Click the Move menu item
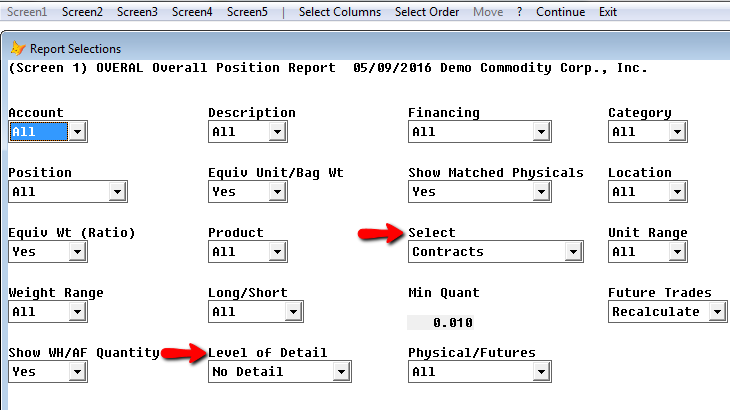730x410 pixels. [488, 12]
